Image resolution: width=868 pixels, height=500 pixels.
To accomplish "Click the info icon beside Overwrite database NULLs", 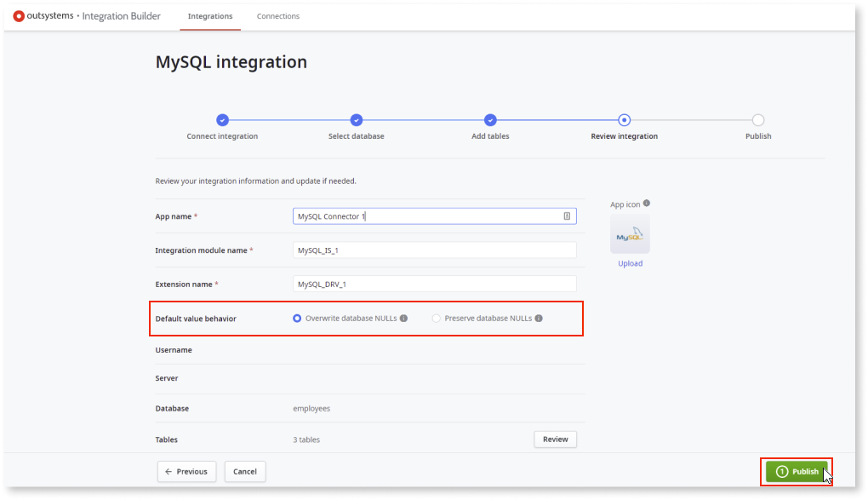I will pyautogui.click(x=403, y=318).
